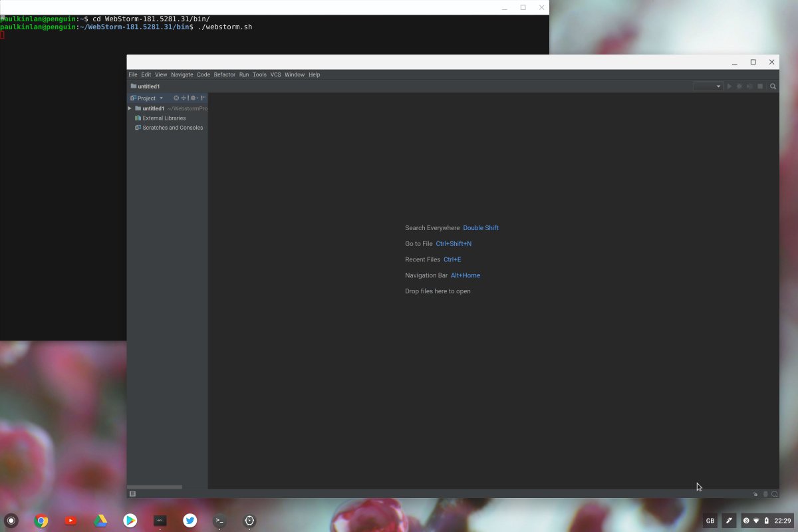The width and height of the screenshot is (798, 532).
Task: Click the Run with Coverage icon
Action: (749, 86)
